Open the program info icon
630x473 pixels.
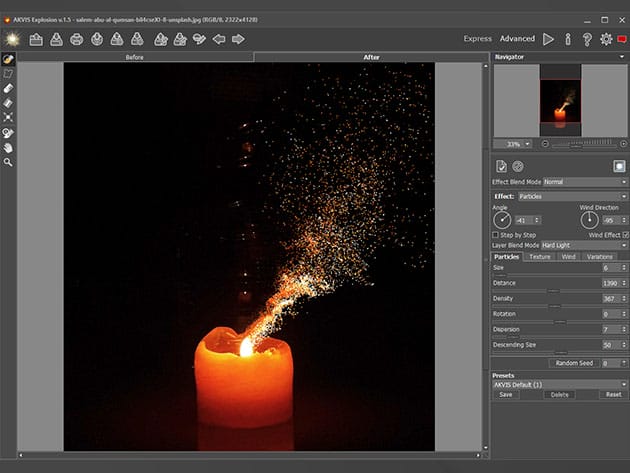568,39
